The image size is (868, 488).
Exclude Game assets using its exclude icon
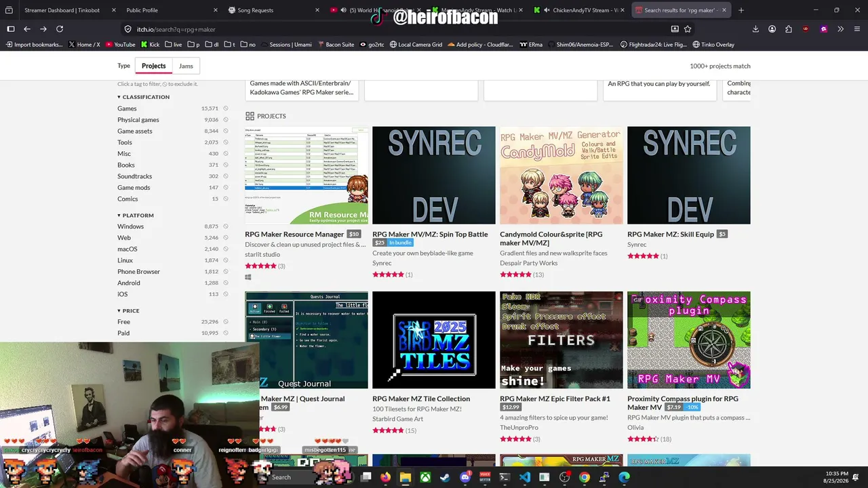click(x=226, y=131)
